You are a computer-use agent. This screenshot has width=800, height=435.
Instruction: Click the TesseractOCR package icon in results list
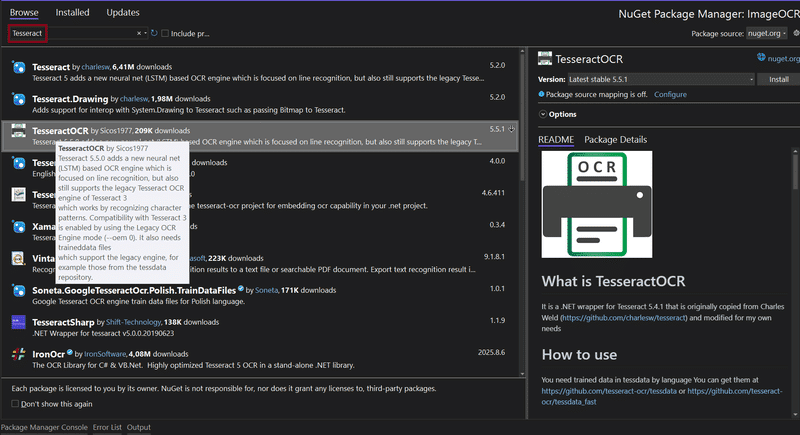tap(19, 131)
